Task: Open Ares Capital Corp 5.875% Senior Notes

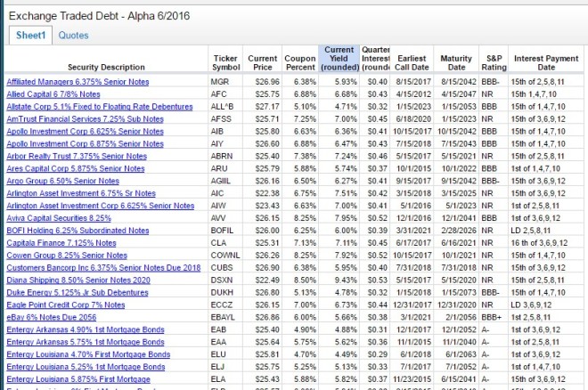Action: (x=76, y=168)
